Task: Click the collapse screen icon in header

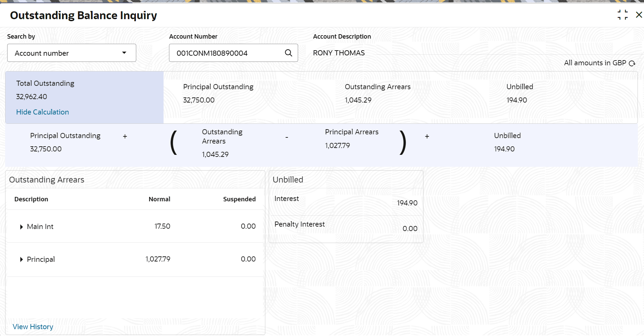Action: click(622, 15)
